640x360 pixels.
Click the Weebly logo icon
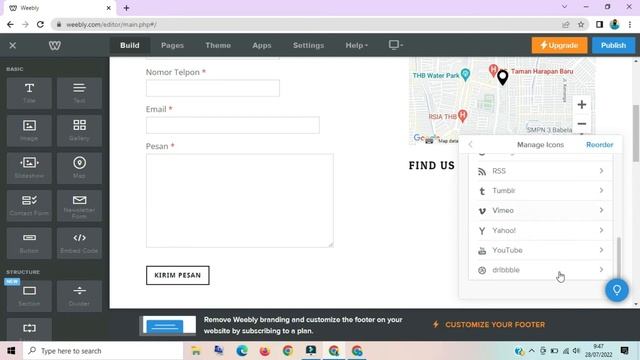point(55,45)
